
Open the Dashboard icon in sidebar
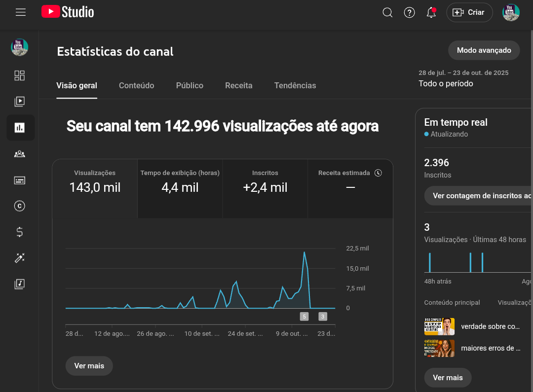click(x=20, y=75)
